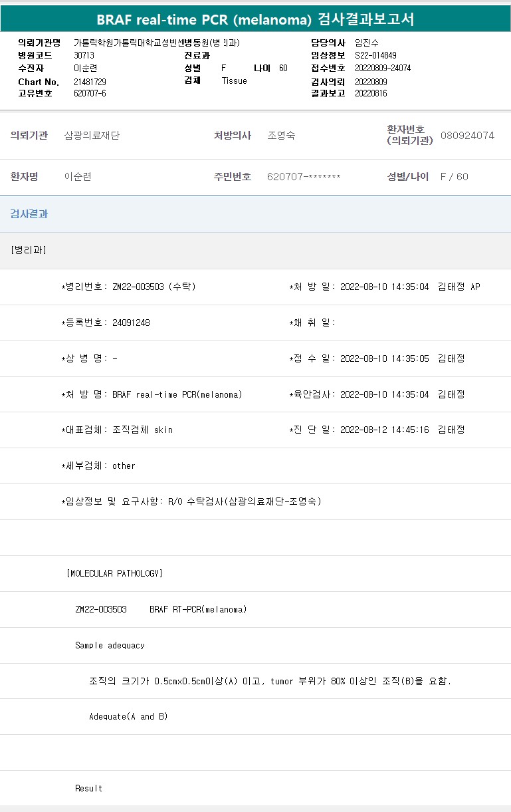Viewport: 511px width, 812px height.
Task: Select the diagnosis date 2022-08-12 14:45:16
Action: 384,430
